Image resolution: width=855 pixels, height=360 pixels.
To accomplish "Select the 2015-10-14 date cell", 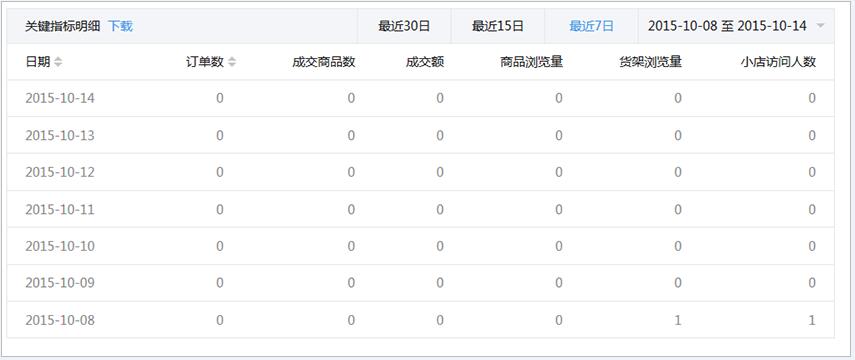I will pos(60,99).
